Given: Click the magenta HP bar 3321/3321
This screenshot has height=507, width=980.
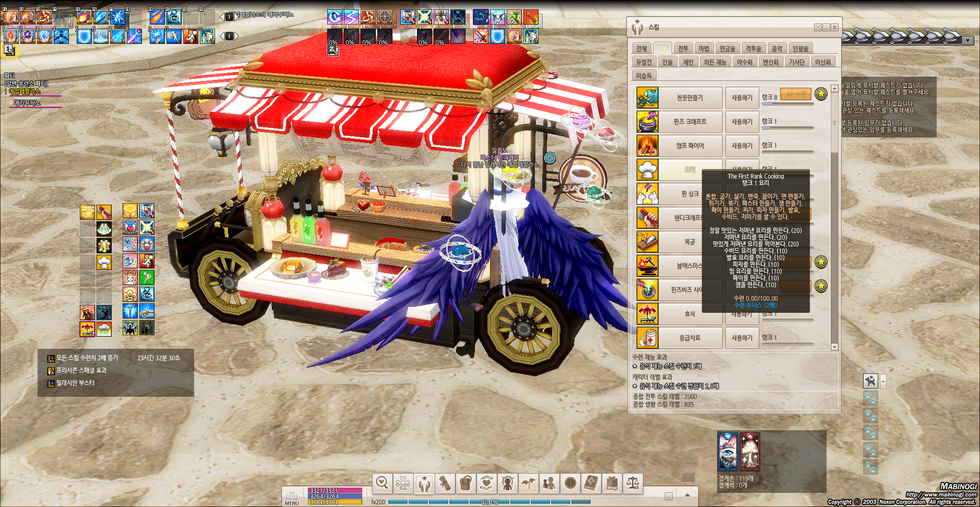Looking at the screenshot, I should click(x=336, y=490).
